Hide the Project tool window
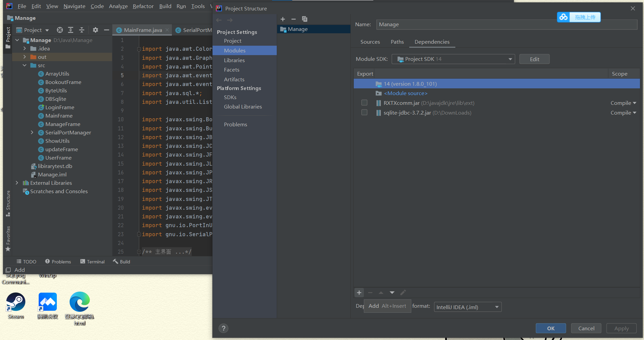The image size is (644, 340). click(107, 30)
